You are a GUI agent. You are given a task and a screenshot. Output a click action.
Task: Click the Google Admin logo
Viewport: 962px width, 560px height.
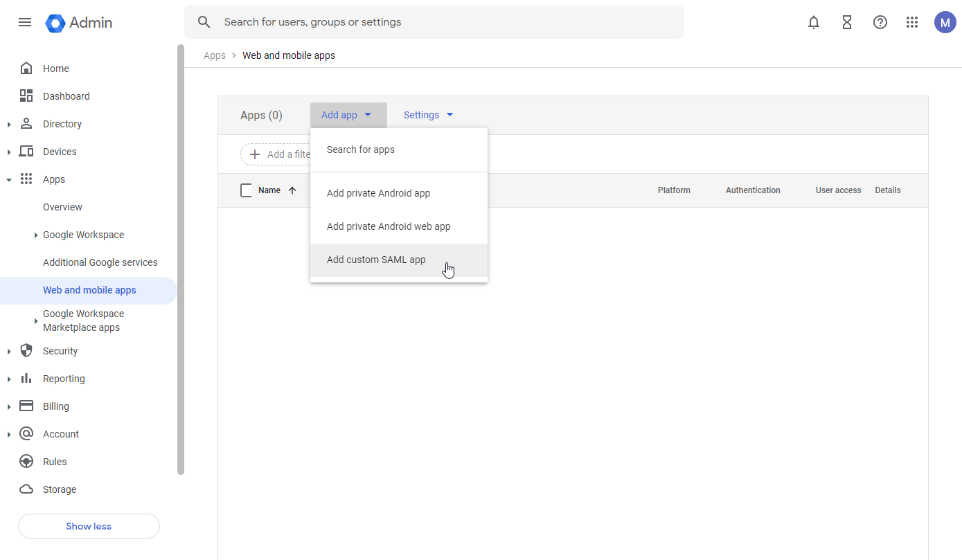[x=79, y=22]
